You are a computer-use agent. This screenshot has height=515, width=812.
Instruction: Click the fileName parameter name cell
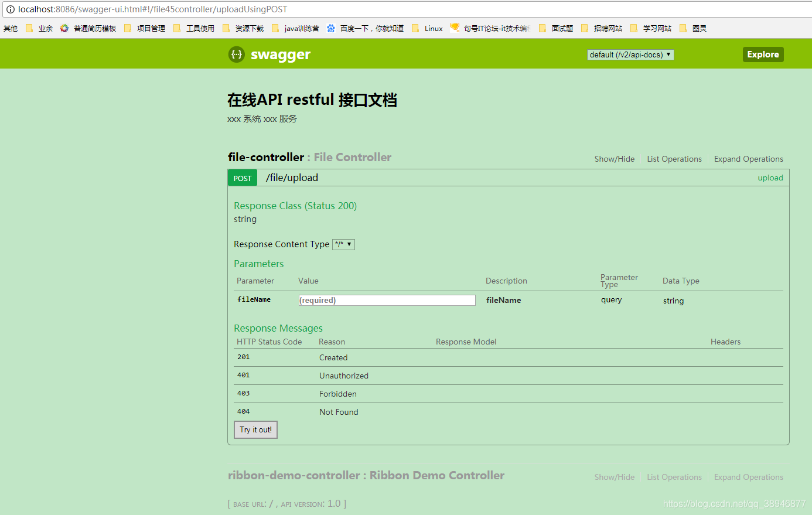pos(254,299)
